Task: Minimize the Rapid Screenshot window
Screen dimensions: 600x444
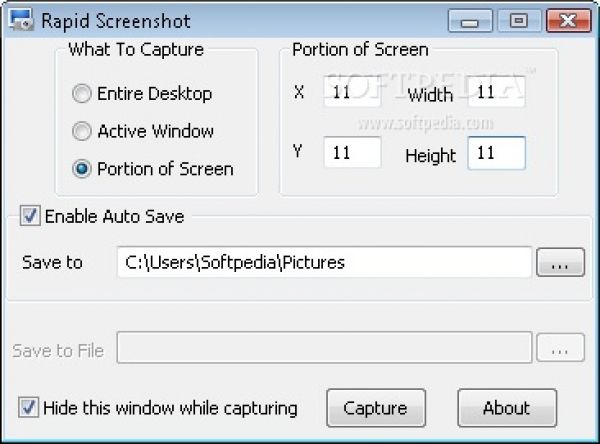Action: point(470,19)
